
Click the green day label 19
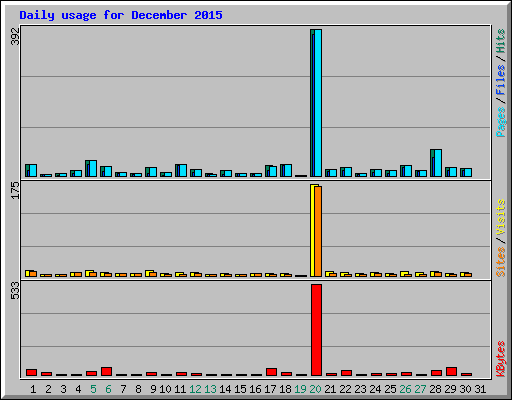coord(300,389)
